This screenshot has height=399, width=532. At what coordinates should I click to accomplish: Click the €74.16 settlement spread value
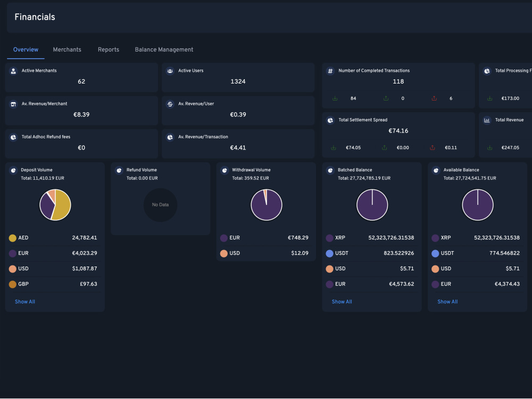pyautogui.click(x=398, y=131)
